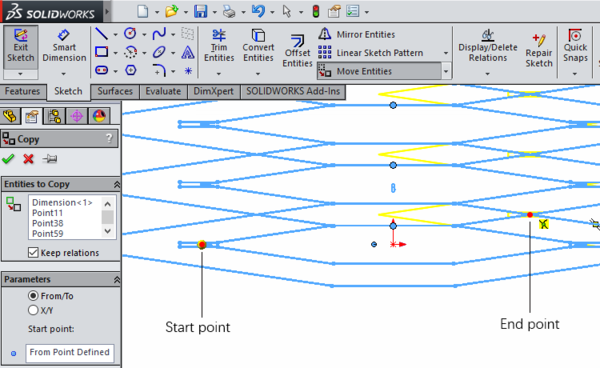Screen dimensions: 600x368
Task: Select the Smart Dimension tool
Action: point(64,46)
